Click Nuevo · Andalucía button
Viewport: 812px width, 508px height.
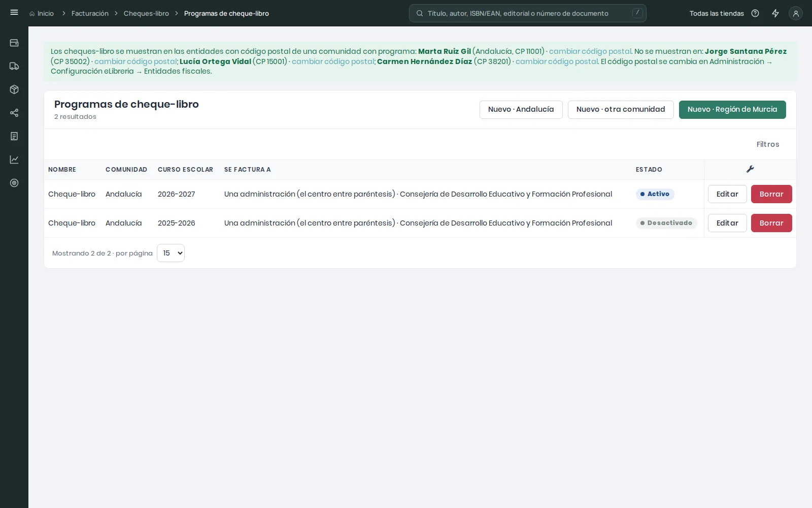coord(521,110)
